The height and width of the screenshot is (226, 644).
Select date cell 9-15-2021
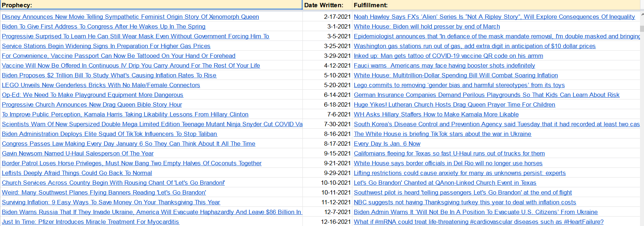pos(327,153)
